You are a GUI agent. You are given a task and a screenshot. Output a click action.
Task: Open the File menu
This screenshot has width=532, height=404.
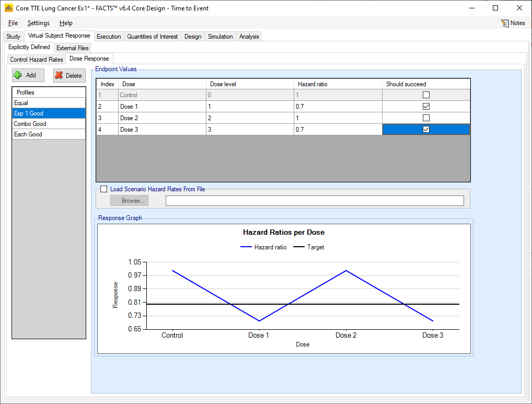point(13,23)
